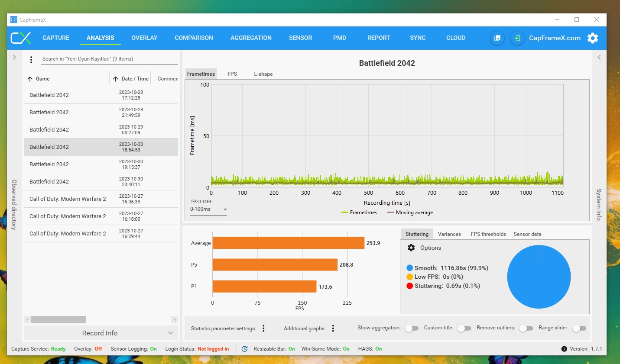Viewport: 620px width, 364px height.
Task: Click Login Status Not logged in text
Action: [213, 349]
